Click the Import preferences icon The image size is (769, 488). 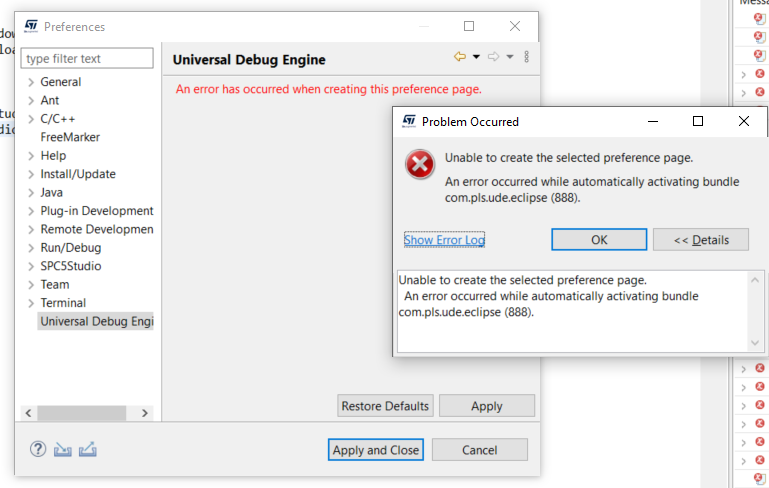coord(63,449)
